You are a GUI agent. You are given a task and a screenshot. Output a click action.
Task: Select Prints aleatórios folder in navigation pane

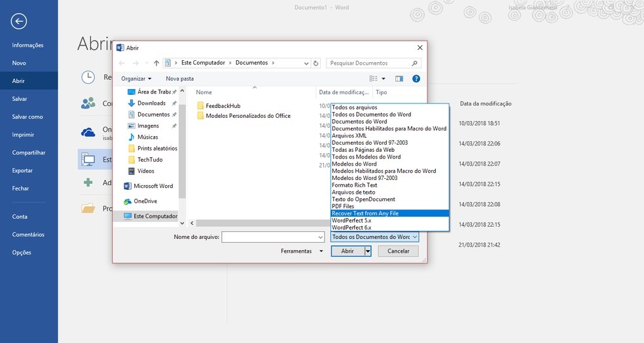157,149
